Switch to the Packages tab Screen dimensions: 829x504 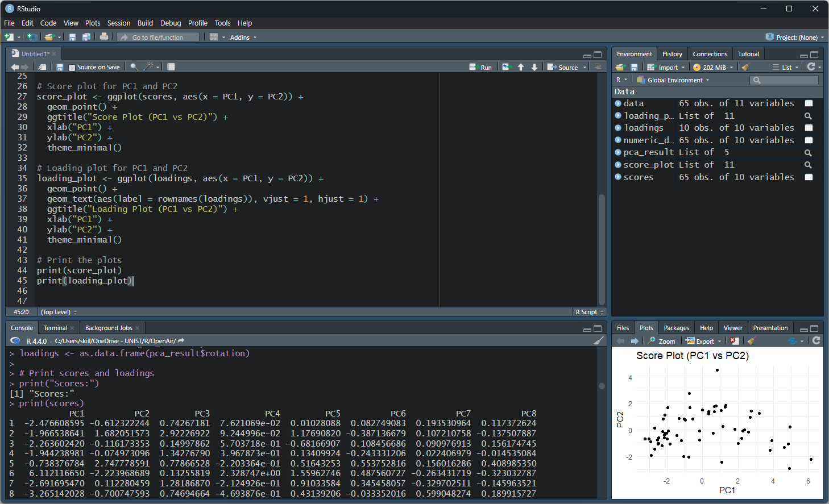(676, 328)
